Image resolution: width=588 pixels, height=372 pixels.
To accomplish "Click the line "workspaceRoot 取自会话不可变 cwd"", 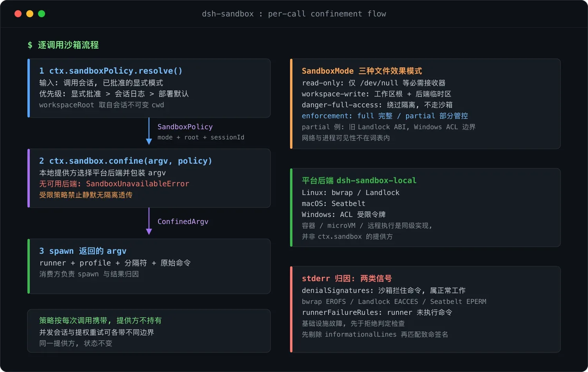I will [x=102, y=105].
